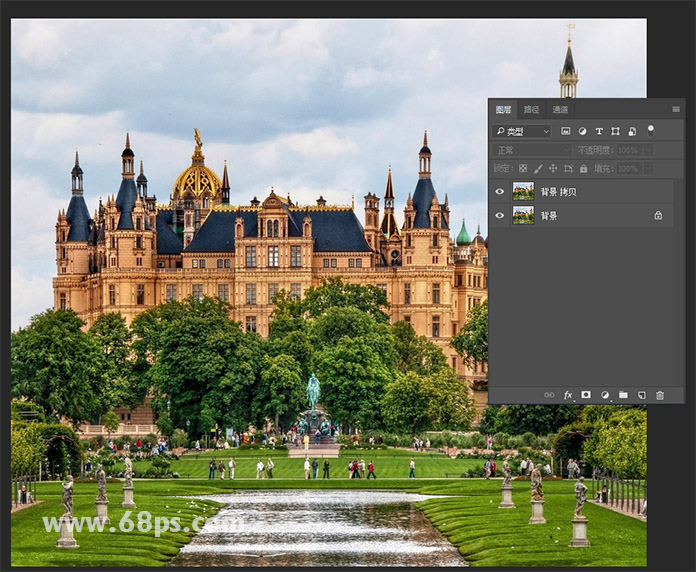Filter layers by shape layers icon
Image resolution: width=696 pixels, height=572 pixels.
click(x=615, y=131)
